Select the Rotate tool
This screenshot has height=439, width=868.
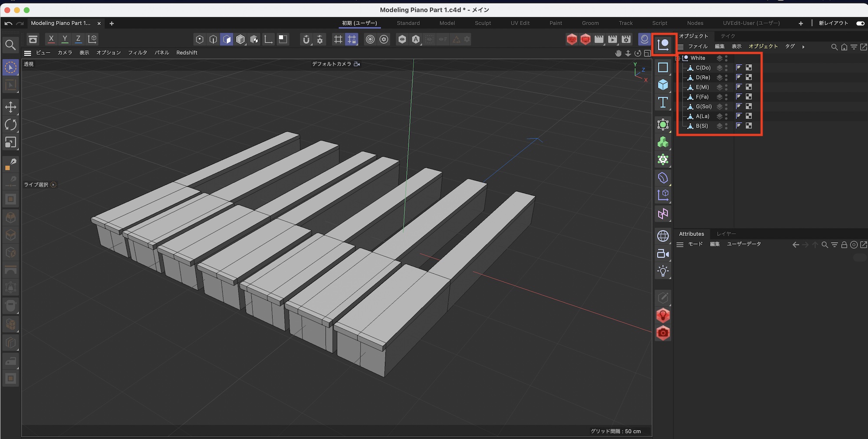11,125
